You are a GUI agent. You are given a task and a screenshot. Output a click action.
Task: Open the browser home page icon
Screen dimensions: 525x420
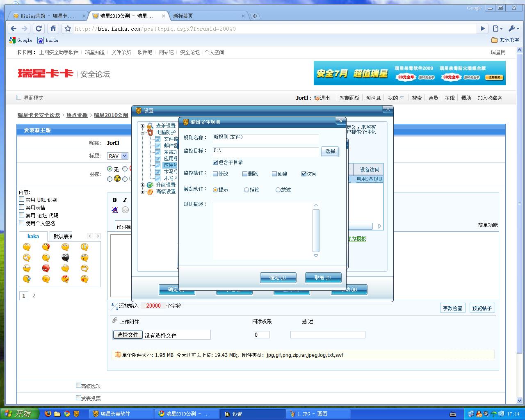[53, 28]
